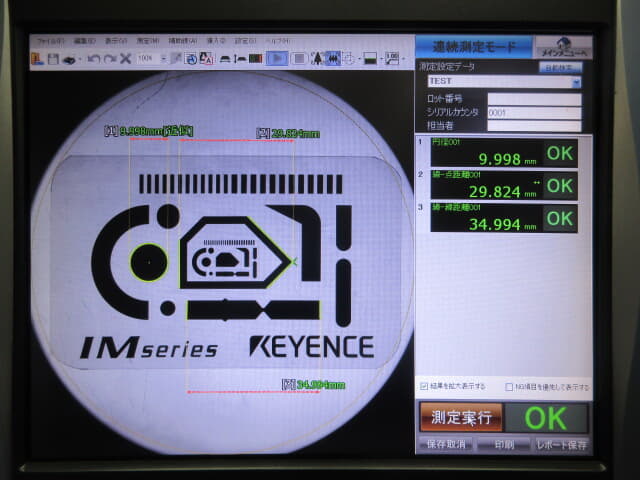This screenshot has height=480, width=640.
Task: Click the green-outlined measured circle
Action: (x=149, y=262)
